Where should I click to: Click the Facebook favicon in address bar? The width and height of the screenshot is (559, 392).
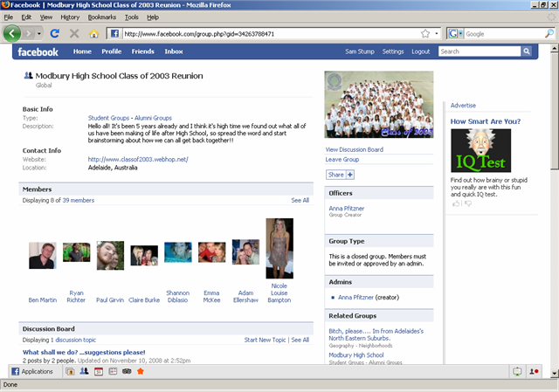[x=114, y=33]
